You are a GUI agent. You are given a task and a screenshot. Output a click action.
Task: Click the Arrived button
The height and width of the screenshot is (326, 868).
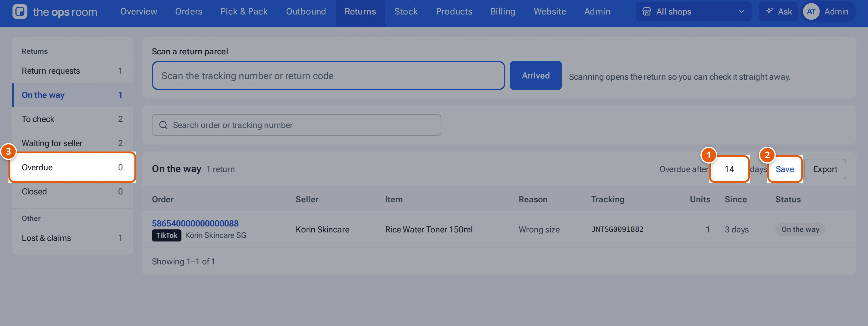coord(536,75)
